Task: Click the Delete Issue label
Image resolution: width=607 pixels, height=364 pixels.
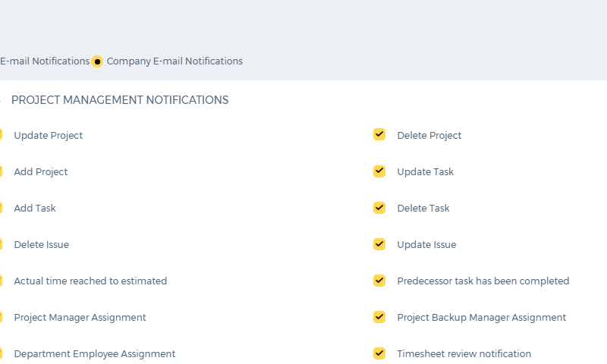Action: point(42,244)
